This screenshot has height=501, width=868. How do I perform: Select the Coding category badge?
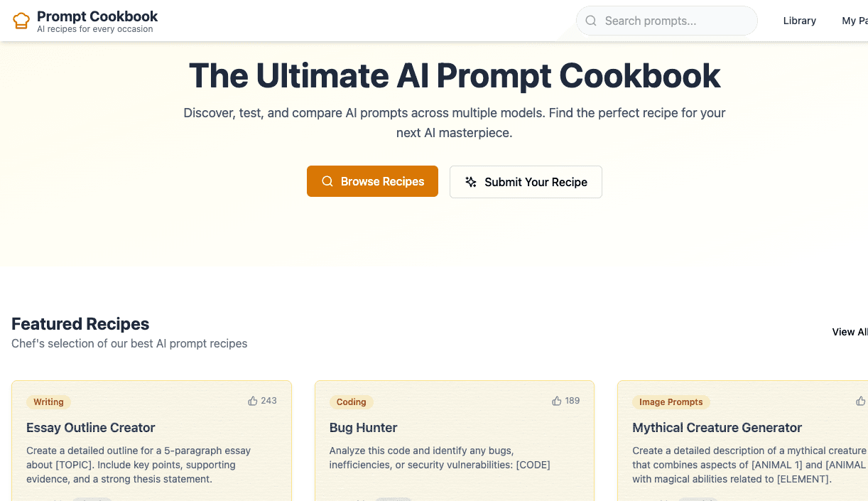[x=351, y=402]
